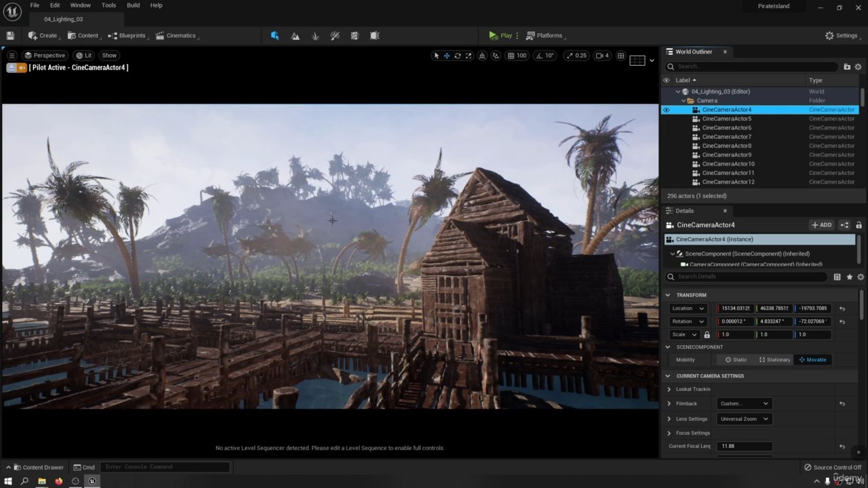Show only favorite properties with star icon
Viewport: 868px width, 488px height.
coord(849,277)
